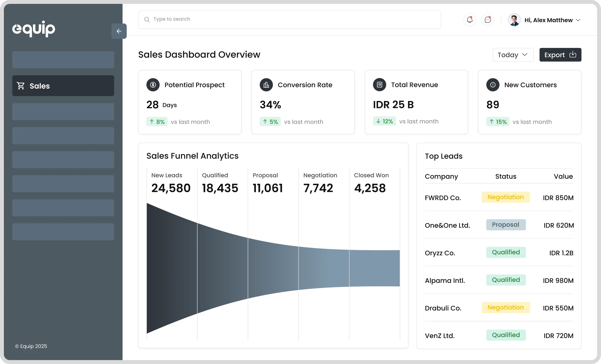Click One&One Ltd. Proposal status badge
The image size is (601, 364).
(506, 225)
